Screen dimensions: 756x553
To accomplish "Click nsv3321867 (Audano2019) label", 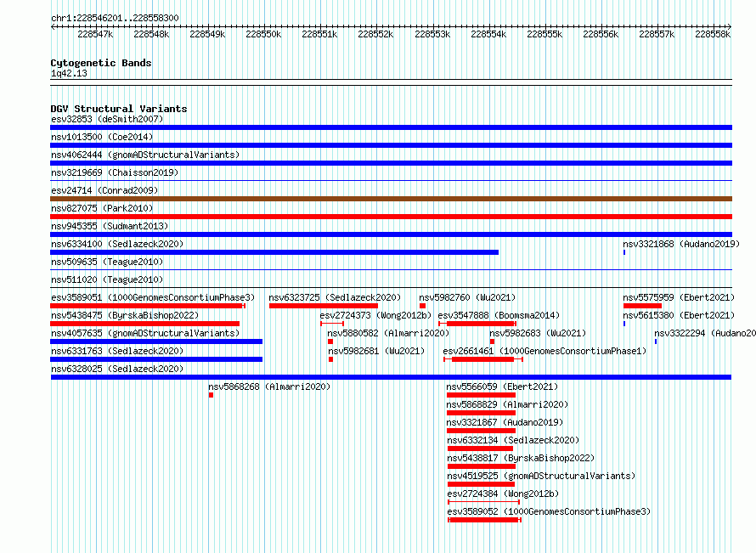I will 505,422.
